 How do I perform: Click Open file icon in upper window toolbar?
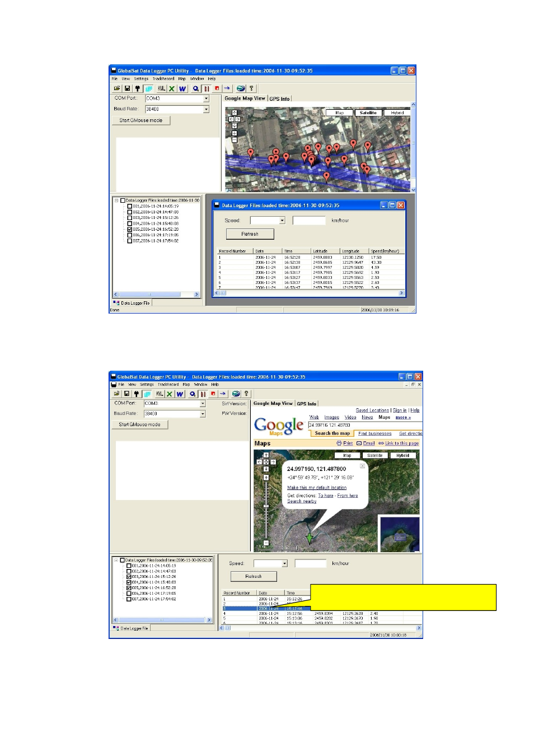pyautogui.click(x=117, y=88)
